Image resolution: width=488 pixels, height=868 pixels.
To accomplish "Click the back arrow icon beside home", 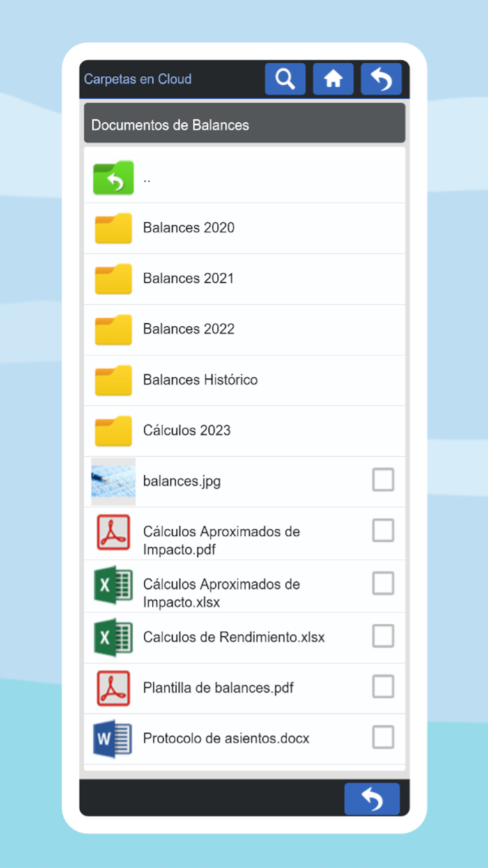I will click(x=381, y=79).
